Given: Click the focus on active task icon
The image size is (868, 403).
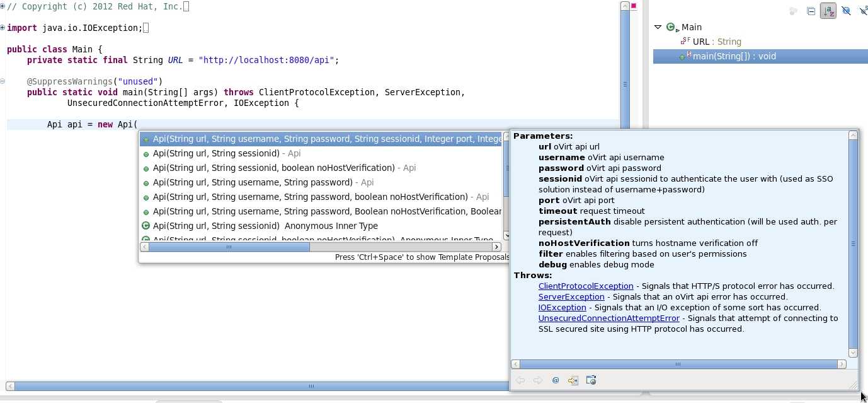Looking at the screenshot, I should click(793, 11).
